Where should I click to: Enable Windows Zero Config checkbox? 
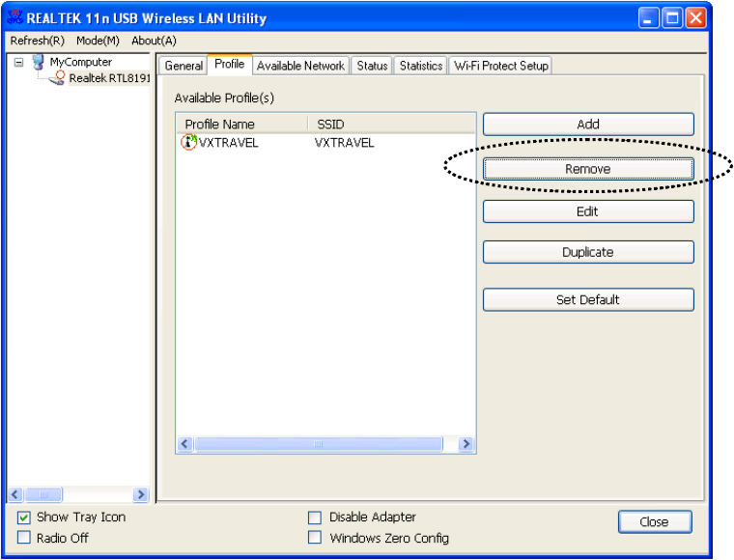click(x=315, y=537)
